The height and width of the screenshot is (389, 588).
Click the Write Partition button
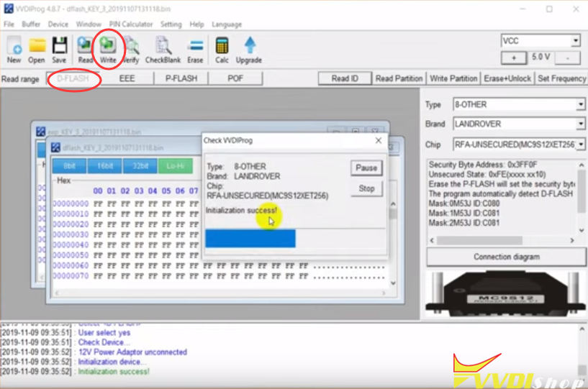(453, 78)
